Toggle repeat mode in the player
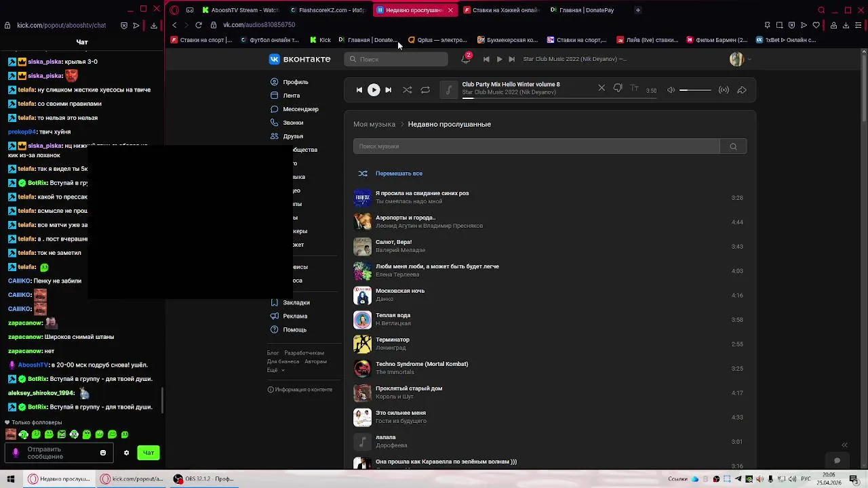Image resolution: width=868 pixels, height=488 pixels. click(425, 89)
